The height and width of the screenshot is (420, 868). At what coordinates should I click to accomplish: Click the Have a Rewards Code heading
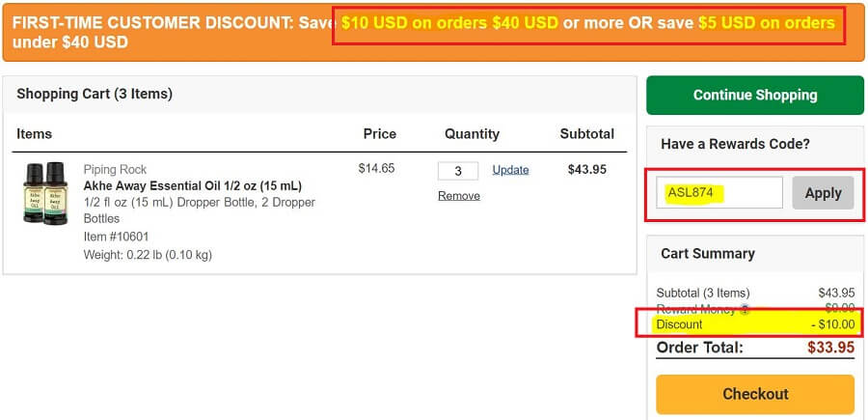pos(735,144)
